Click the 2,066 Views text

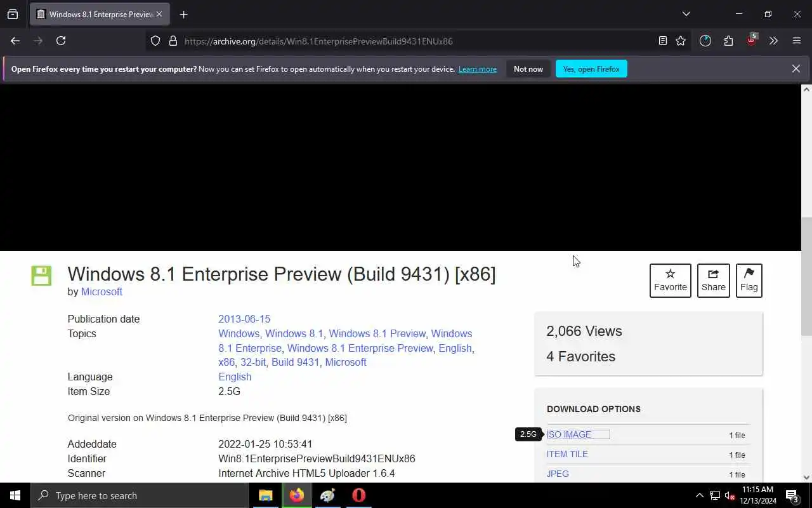click(x=584, y=331)
